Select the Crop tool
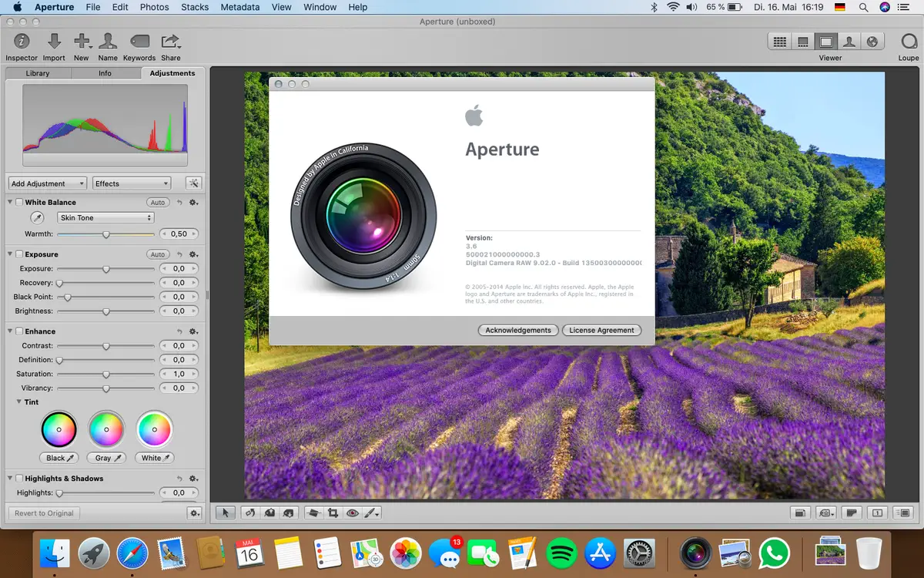The width and height of the screenshot is (924, 578). coord(333,512)
